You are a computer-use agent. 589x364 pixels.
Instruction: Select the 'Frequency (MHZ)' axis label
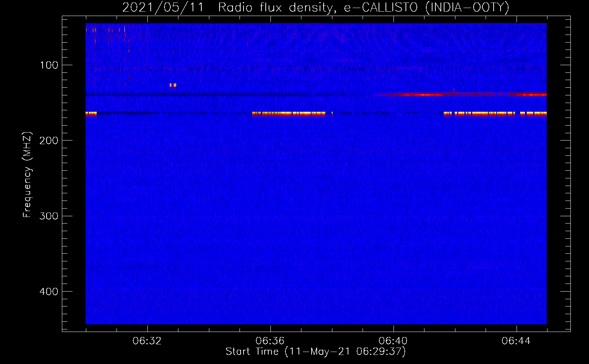pyautogui.click(x=27, y=175)
